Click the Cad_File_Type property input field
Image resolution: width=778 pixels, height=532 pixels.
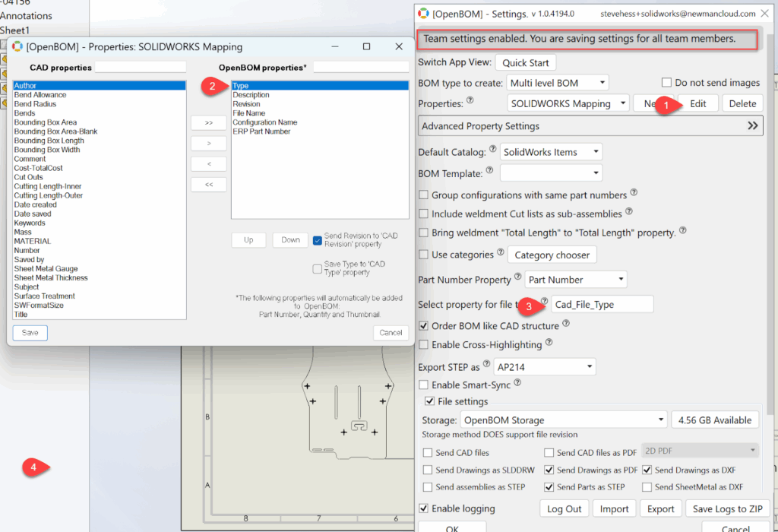602,304
